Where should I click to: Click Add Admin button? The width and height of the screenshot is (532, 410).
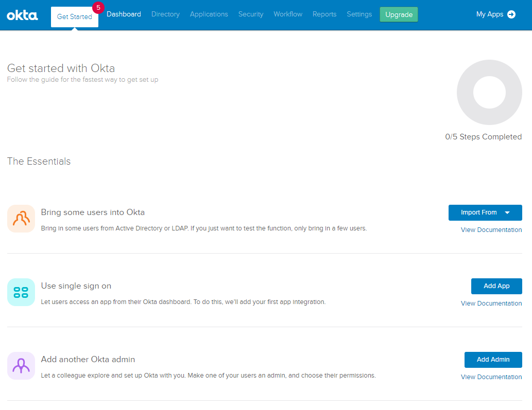pyautogui.click(x=493, y=360)
